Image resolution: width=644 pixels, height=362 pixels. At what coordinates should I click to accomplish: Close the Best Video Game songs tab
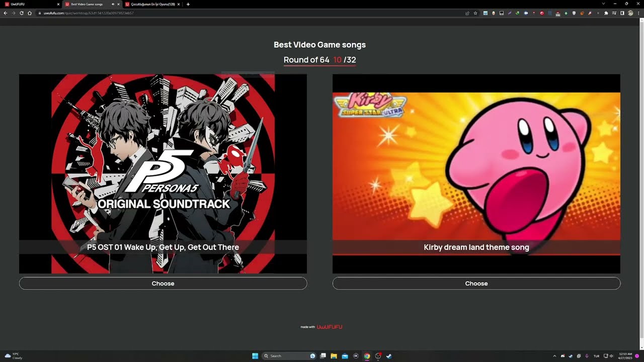(119, 4)
